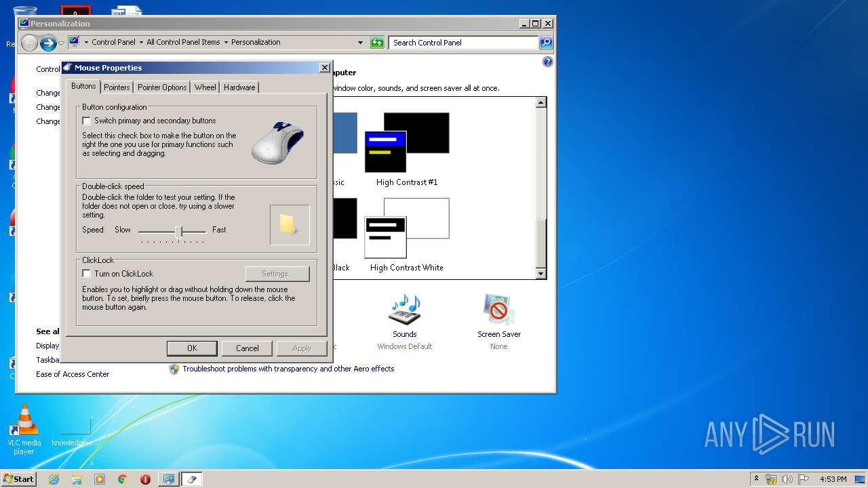Open the Hardware tab
This screenshot has height=488, width=868.
239,87
